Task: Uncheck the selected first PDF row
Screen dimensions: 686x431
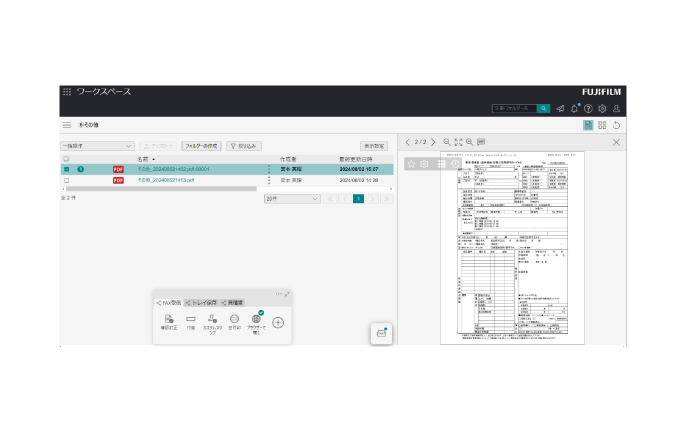Action: tap(66, 169)
